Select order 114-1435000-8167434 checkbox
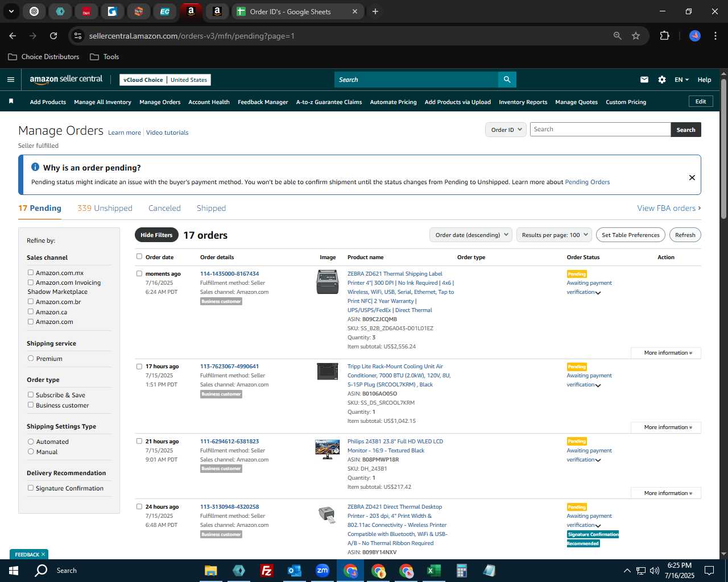728x582 pixels. [139, 273]
